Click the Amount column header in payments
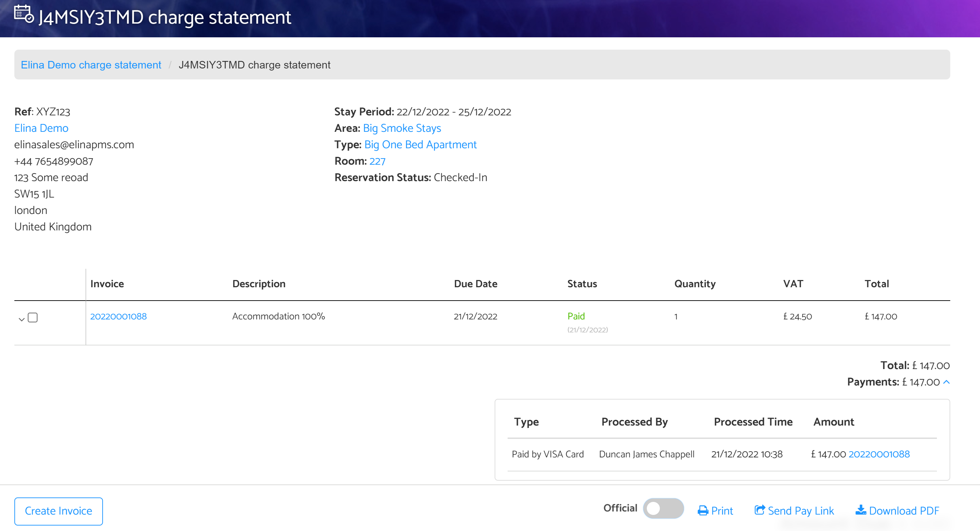 point(834,422)
